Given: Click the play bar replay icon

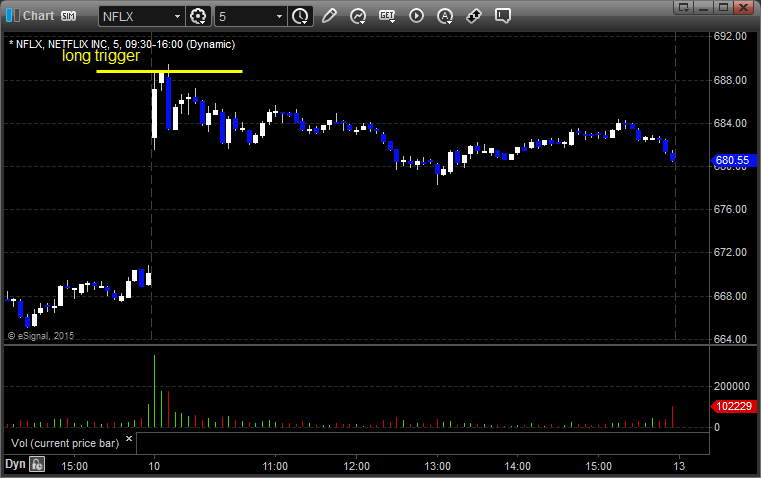Looking at the screenshot, I should click(416, 16).
